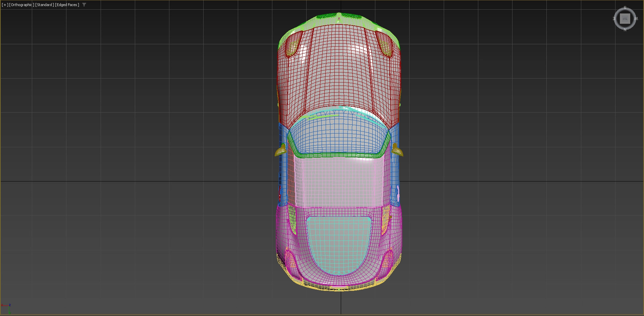The width and height of the screenshot is (644, 316).
Task: Open the viewport filter funnel icon
Action: click(x=84, y=5)
